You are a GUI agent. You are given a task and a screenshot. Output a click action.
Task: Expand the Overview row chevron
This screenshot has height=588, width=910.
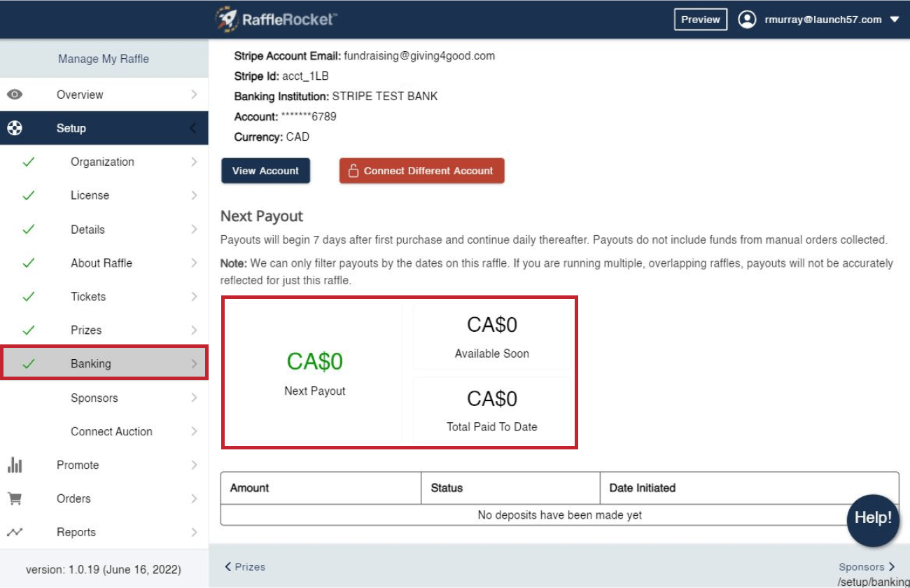point(194,94)
